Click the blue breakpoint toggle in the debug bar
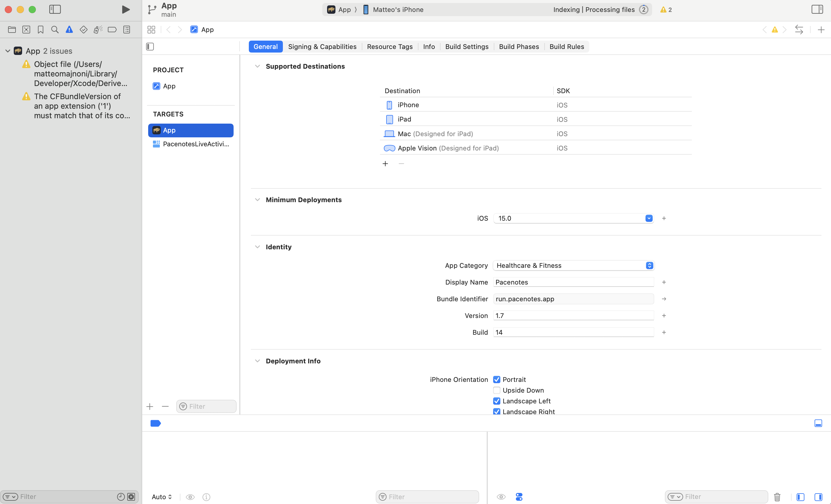831x504 pixels. [x=155, y=423]
